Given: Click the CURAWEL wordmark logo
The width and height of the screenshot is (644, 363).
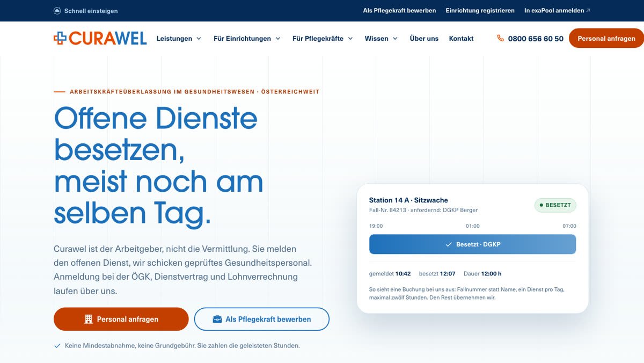Looking at the screenshot, I should (x=107, y=38).
